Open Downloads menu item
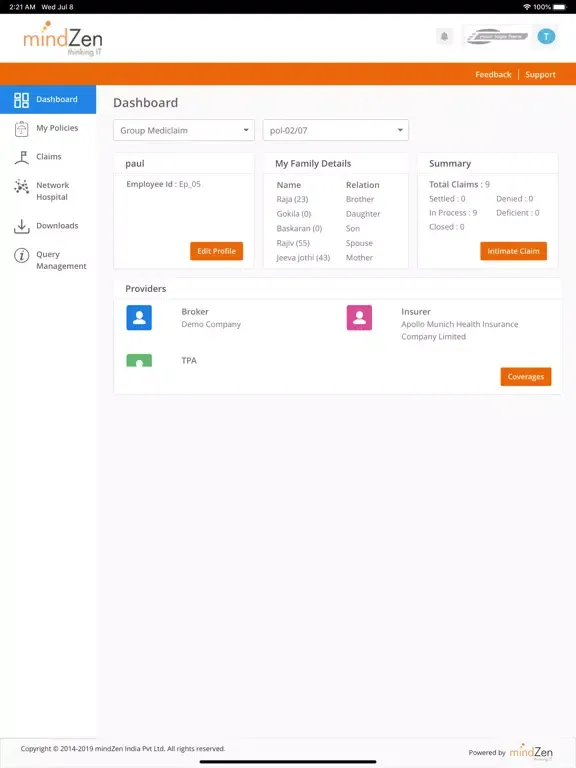This screenshot has height=768, width=576. click(x=48, y=226)
